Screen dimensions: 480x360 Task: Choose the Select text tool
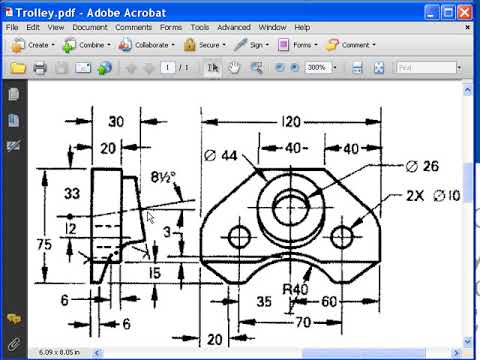click(213, 68)
